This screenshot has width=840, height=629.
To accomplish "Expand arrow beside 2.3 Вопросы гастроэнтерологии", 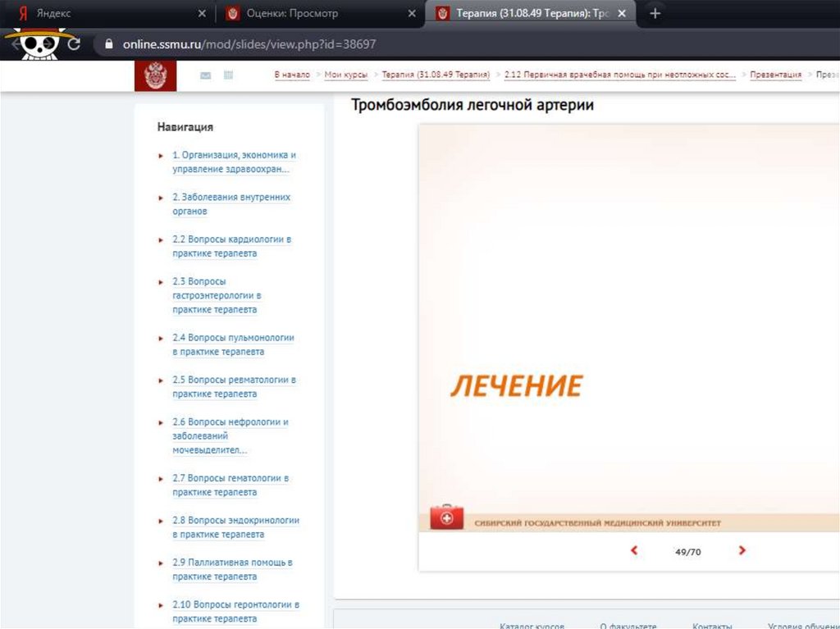I will pos(161,282).
